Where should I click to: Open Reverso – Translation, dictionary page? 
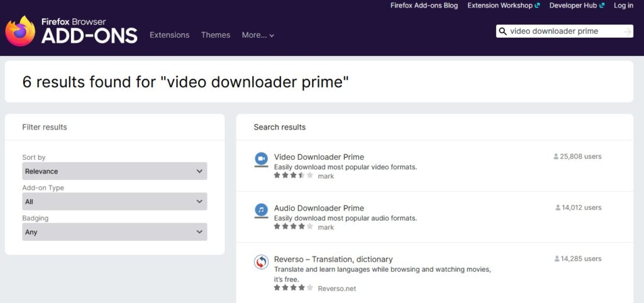point(333,260)
